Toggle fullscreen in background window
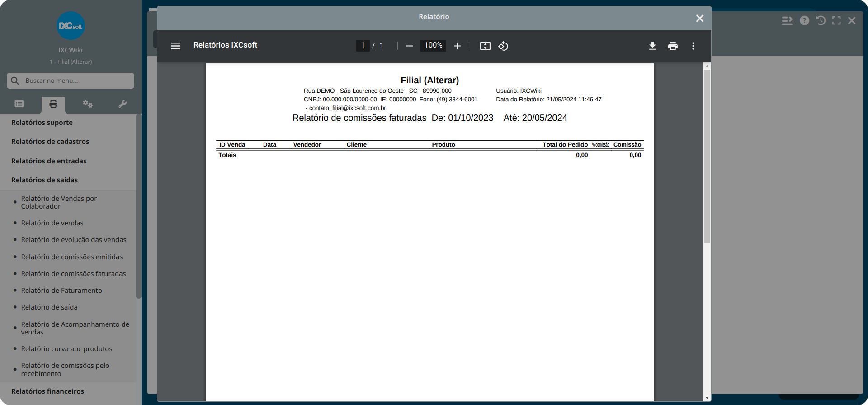The height and width of the screenshot is (405, 868). (836, 20)
